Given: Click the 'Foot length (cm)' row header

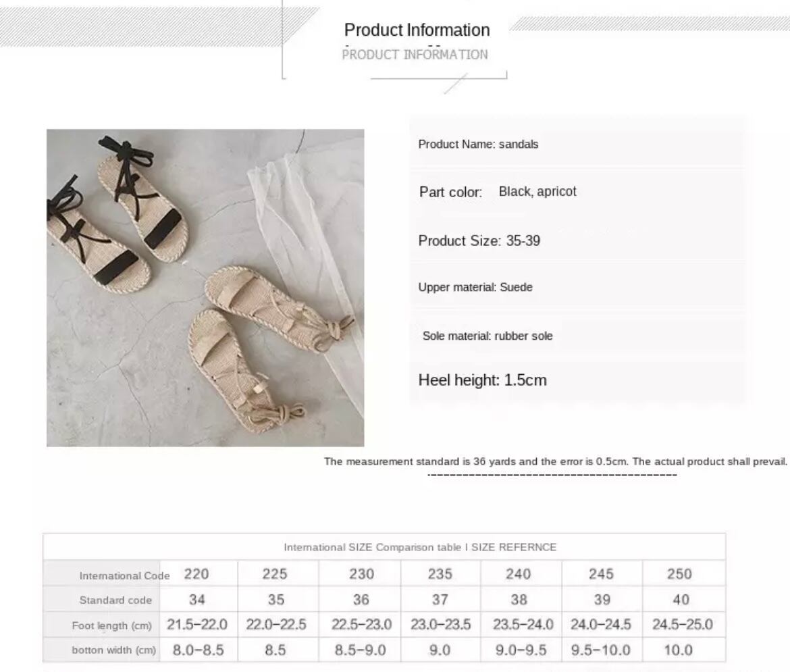Looking at the screenshot, I should click(112, 625).
